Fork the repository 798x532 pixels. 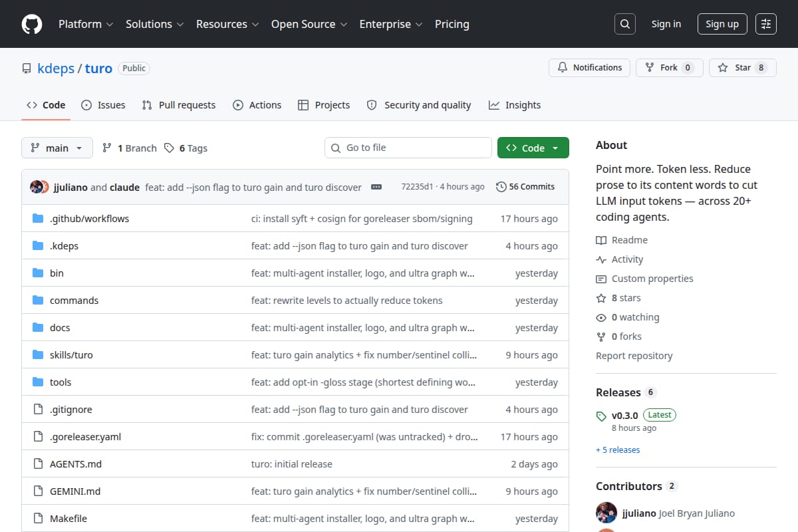tap(669, 67)
